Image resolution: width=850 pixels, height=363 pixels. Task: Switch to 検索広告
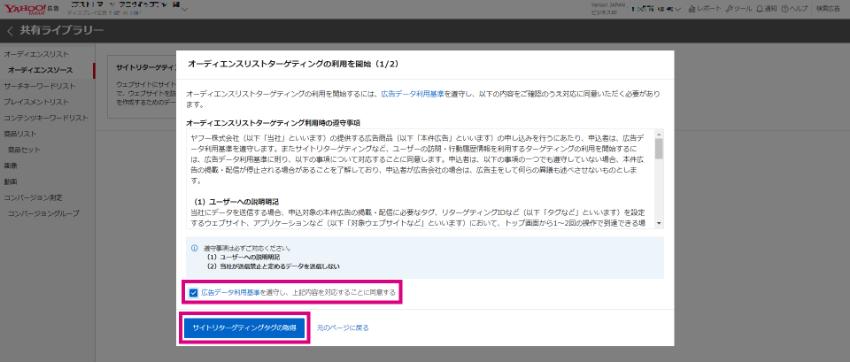[x=828, y=9]
